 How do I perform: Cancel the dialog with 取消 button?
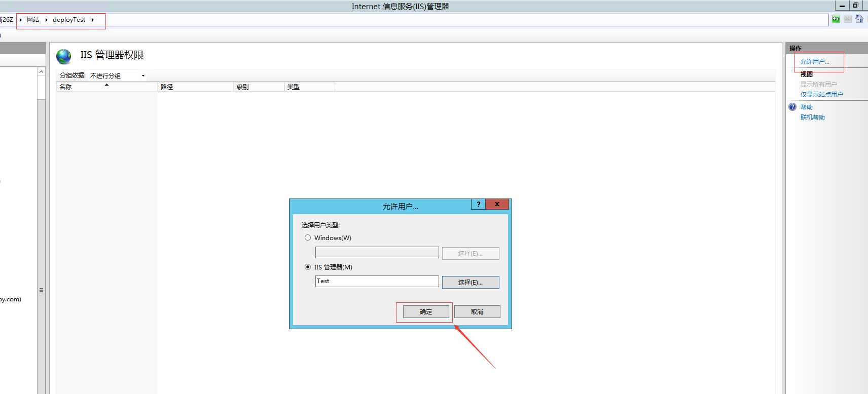477,311
